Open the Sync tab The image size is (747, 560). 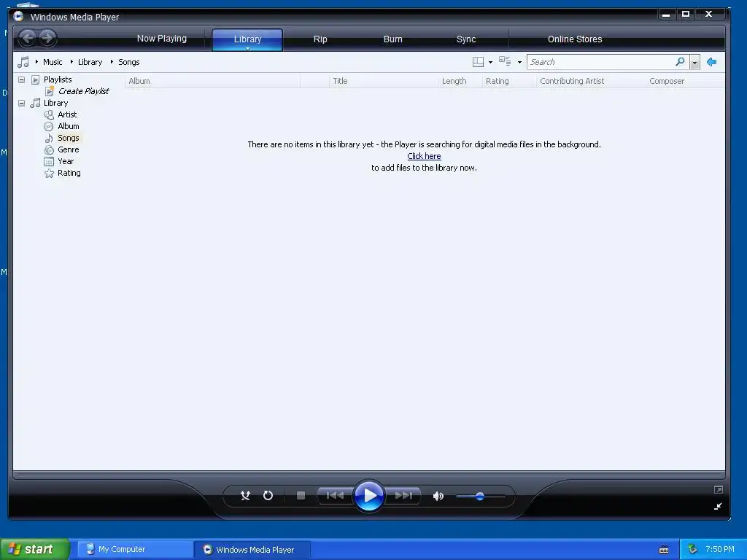click(466, 39)
